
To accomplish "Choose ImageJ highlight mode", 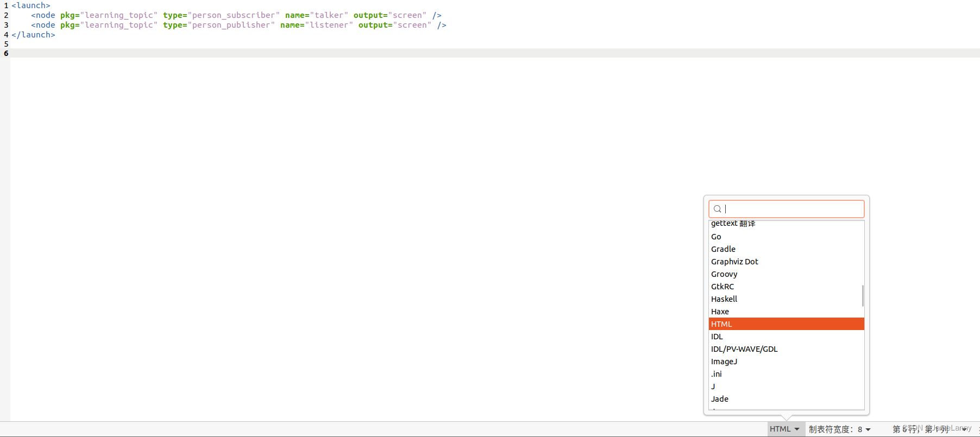I will 786,362.
